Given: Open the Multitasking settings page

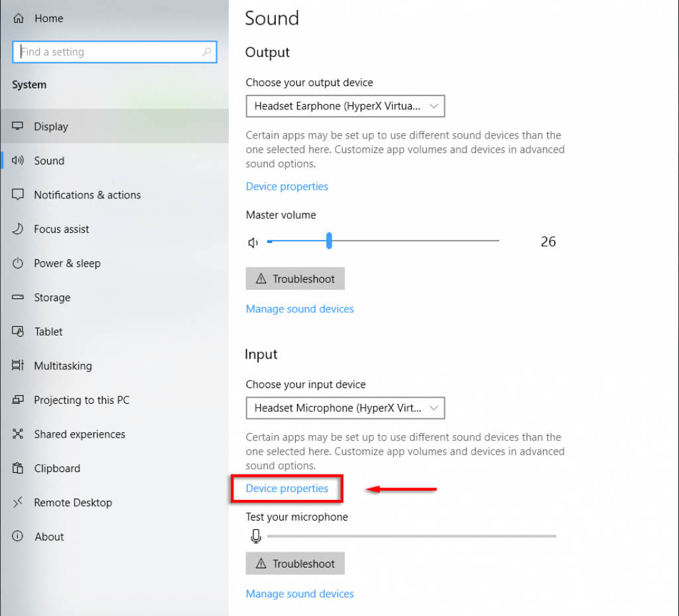Looking at the screenshot, I should (x=62, y=366).
